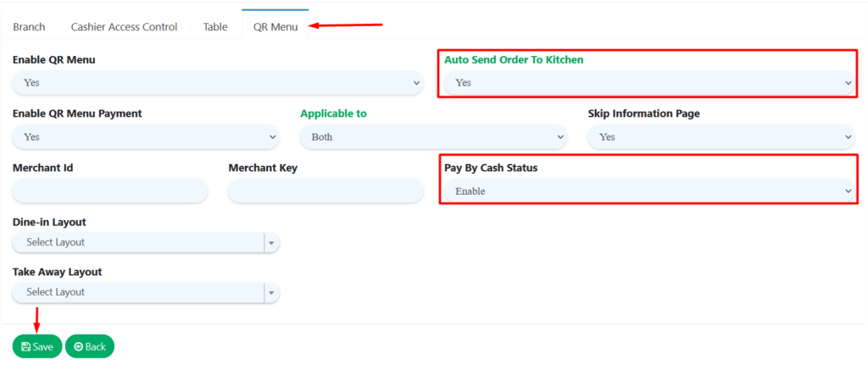Image resolution: width=868 pixels, height=370 pixels.
Task: Expand Auto Send Order To Kitchen dropdown
Action: coord(648,83)
